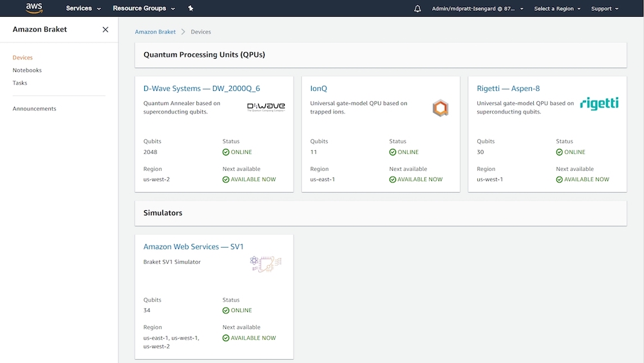The width and height of the screenshot is (644, 363).
Task: Click the 2048 qubits value
Action: [150, 152]
